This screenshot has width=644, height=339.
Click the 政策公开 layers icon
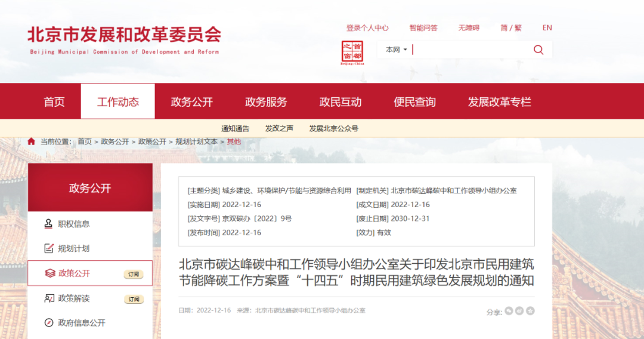pyautogui.click(x=49, y=273)
